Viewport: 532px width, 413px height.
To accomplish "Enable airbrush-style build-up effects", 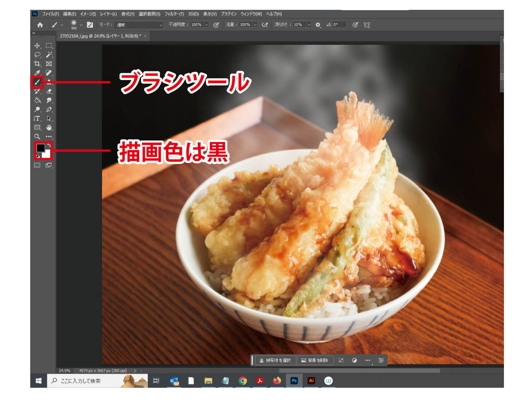I will tap(265, 25).
